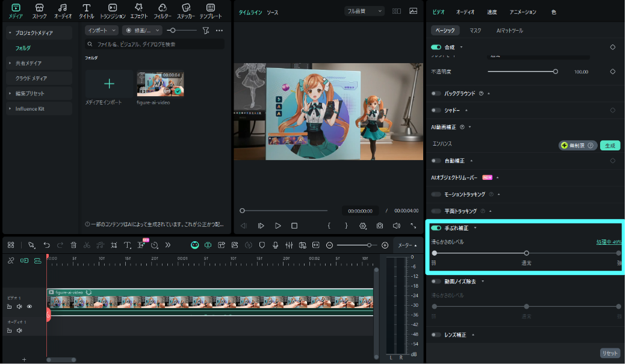Take a snapshot with the camera icon

pos(380,226)
